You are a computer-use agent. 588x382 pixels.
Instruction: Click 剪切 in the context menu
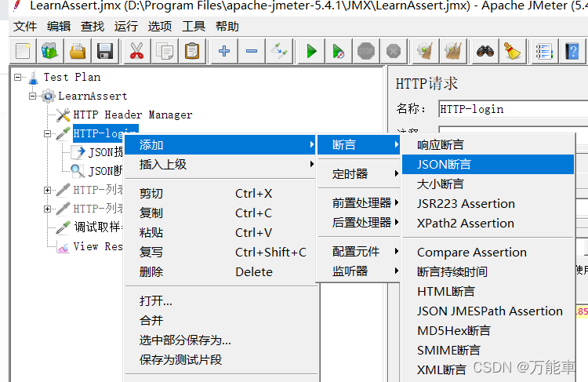pos(220,194)
